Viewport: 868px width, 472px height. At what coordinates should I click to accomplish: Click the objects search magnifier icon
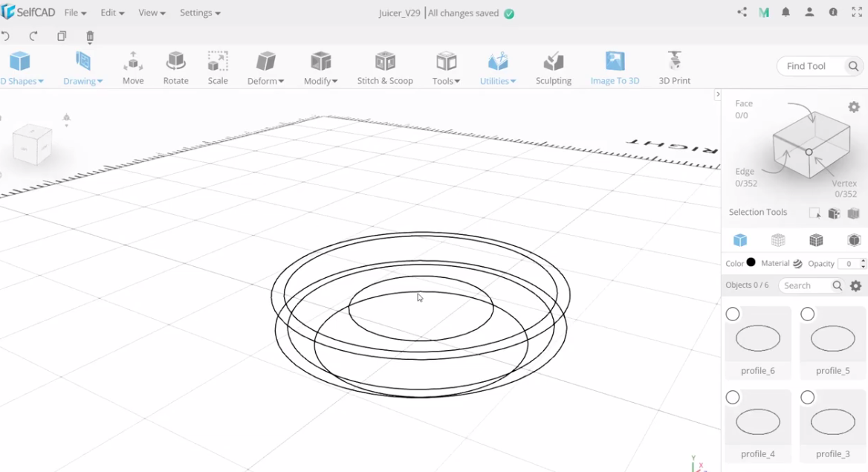point(838,285)
